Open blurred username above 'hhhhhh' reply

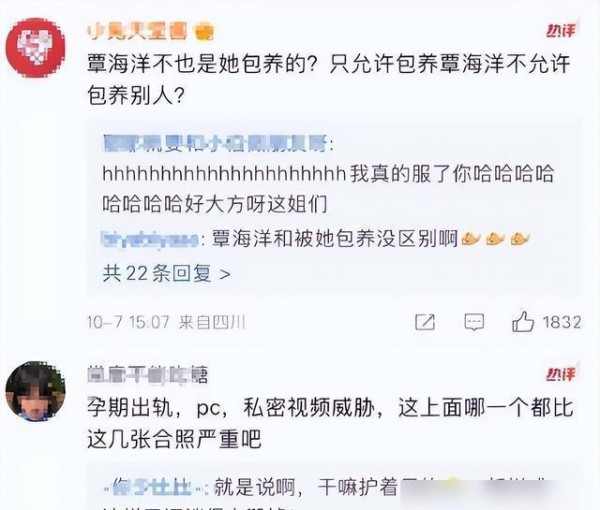(215, 144)
